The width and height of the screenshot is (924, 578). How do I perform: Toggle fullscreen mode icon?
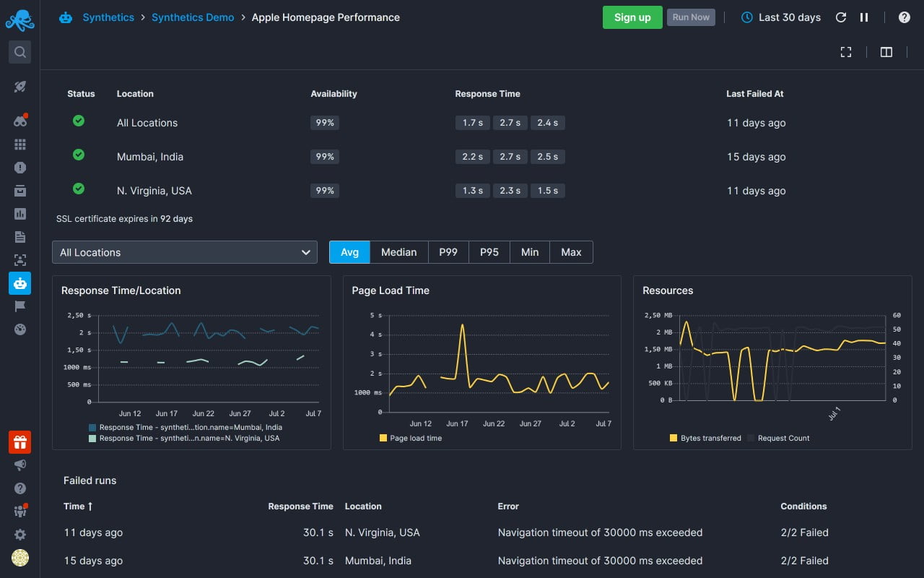(846, 52)
